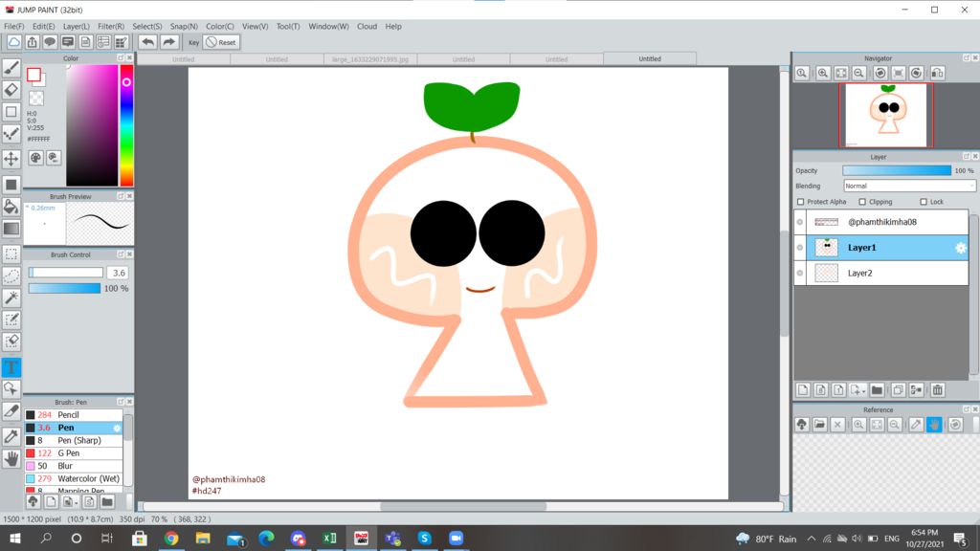Screen dimensions: 980x551
Task: Select the Select Eraser tool
Action: (11, 342)
